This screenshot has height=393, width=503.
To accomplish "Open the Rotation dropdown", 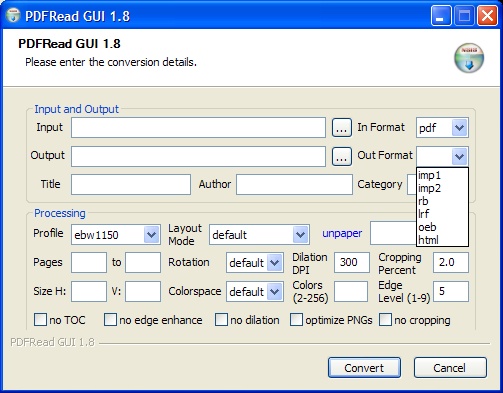I will point(275,263).
